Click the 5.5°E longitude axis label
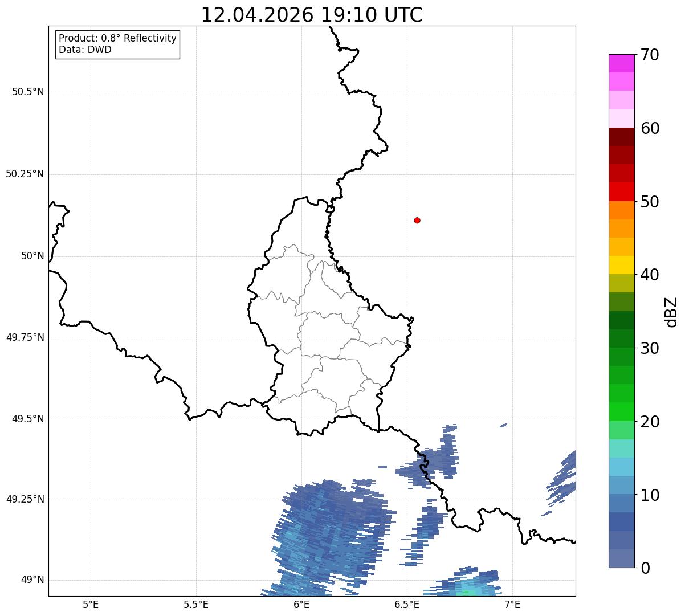Image resolution: width=685 pixels, height=616 pixels. click(x=196, y=604)
